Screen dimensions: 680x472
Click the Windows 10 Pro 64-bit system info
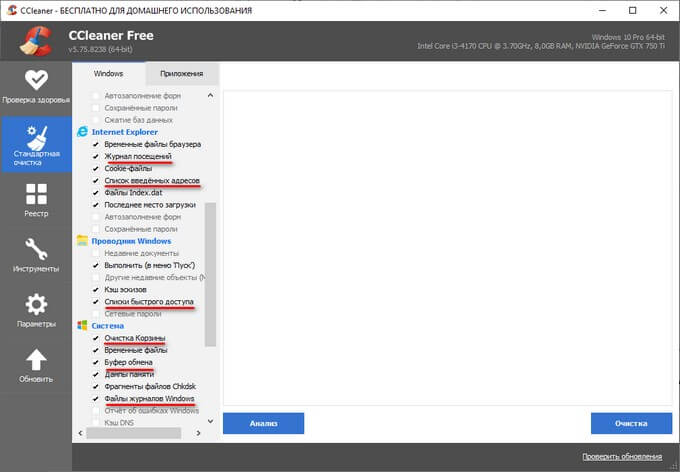[628, 37]
